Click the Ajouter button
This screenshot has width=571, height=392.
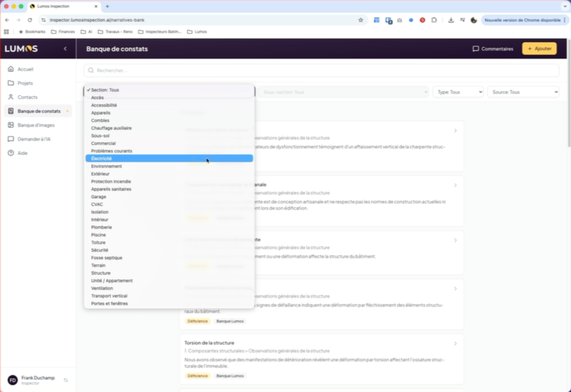(539, 49)
